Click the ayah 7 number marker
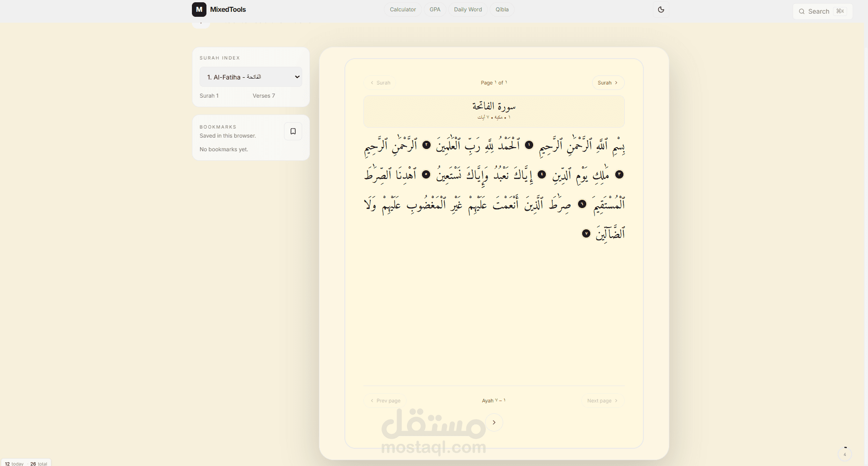This screenshot has width=868, height=466. 586,233
